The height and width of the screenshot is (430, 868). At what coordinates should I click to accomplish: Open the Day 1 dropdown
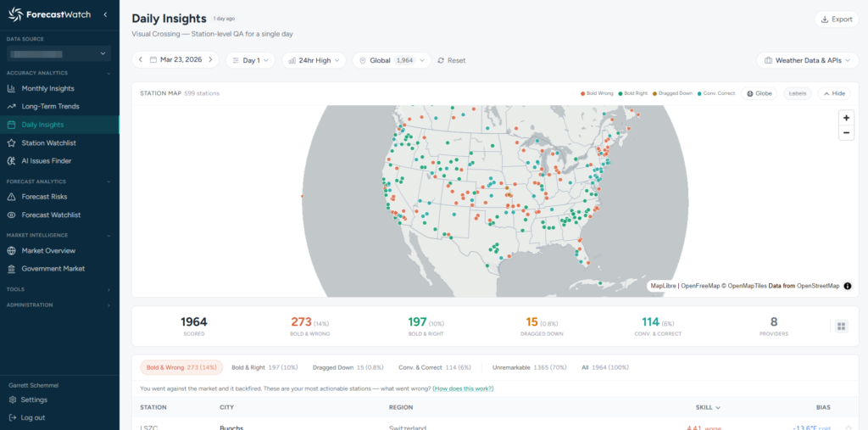pos(254,60)
